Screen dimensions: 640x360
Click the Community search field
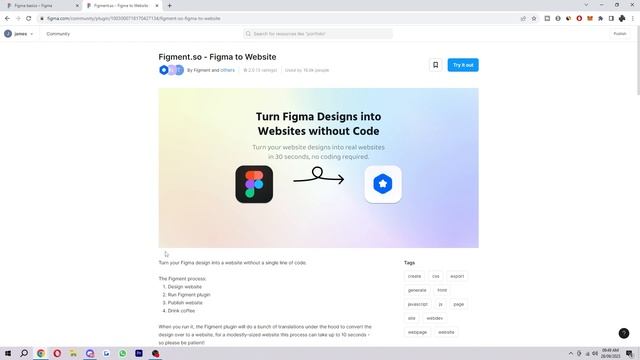tap(318, 34)
